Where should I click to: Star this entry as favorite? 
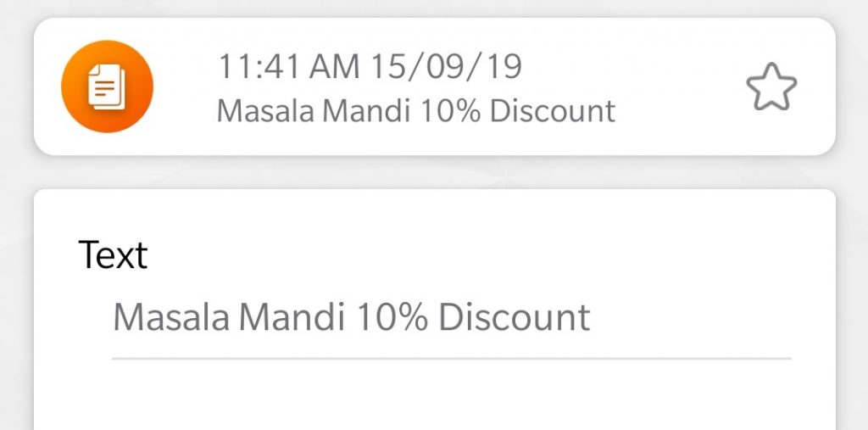(x=771, y=88)
